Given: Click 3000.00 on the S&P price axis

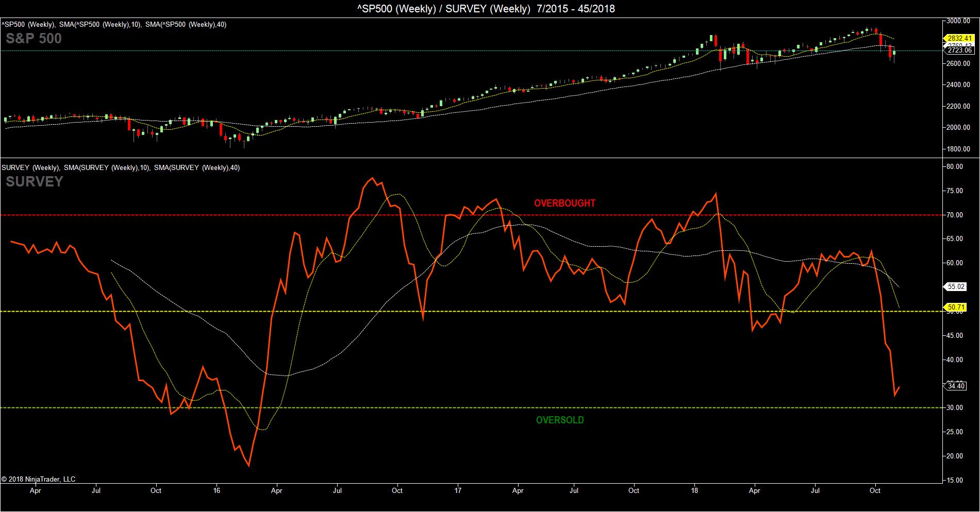Looking at the screenshot, I should coord(959,21).
